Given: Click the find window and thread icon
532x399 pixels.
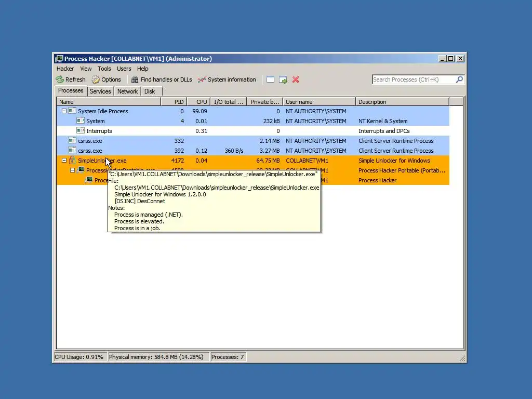Looking at the screenshot, I should [283, 79].
